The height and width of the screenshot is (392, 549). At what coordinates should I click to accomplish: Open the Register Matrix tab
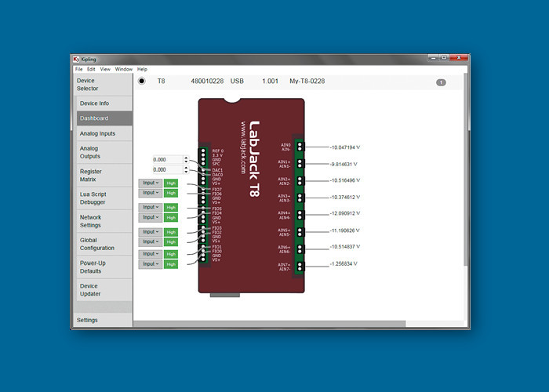coord(104,176)
